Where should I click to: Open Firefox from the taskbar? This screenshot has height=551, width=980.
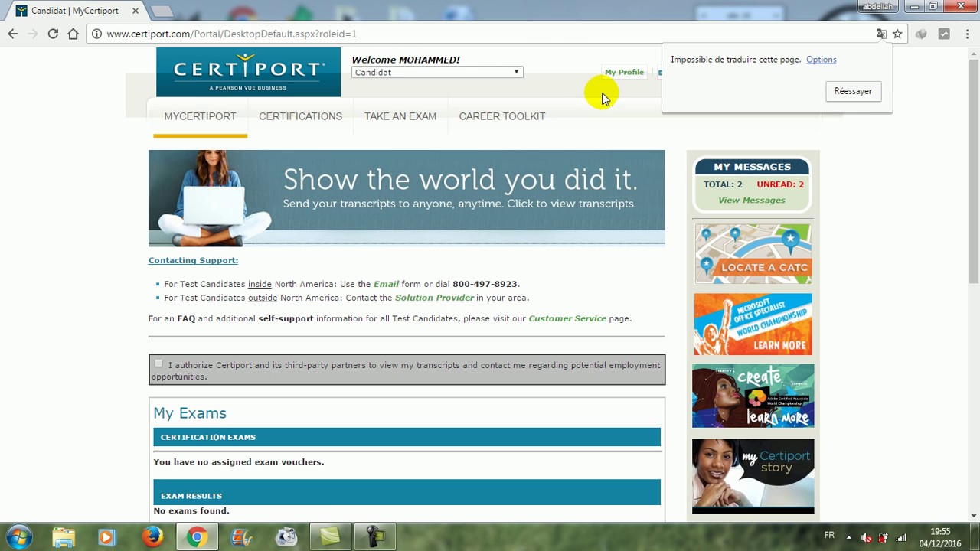tap(152, 537)
